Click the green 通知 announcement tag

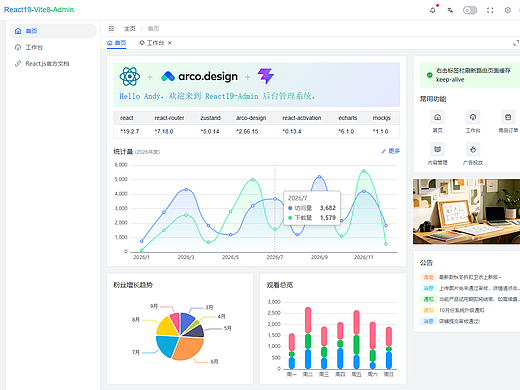428,299
